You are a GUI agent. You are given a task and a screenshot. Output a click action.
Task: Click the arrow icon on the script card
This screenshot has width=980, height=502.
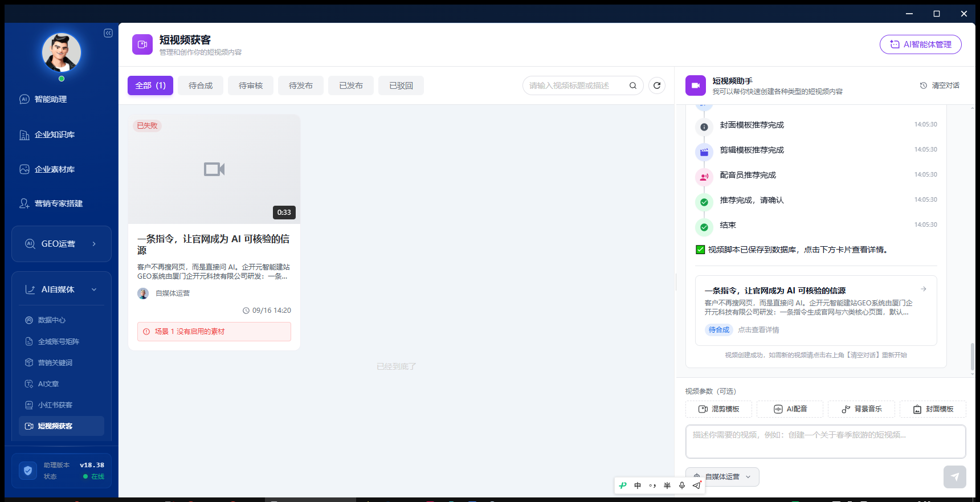tap(924, 289)
